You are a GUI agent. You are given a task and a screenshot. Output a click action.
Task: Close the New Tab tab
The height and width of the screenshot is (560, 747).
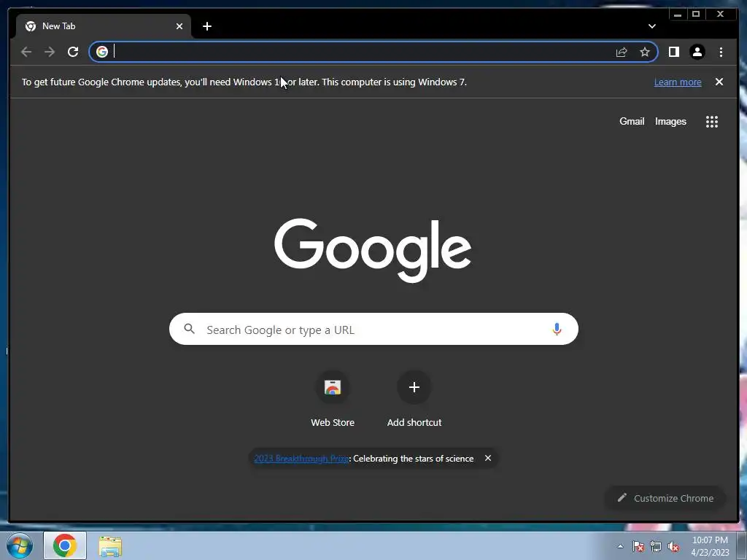179,26
